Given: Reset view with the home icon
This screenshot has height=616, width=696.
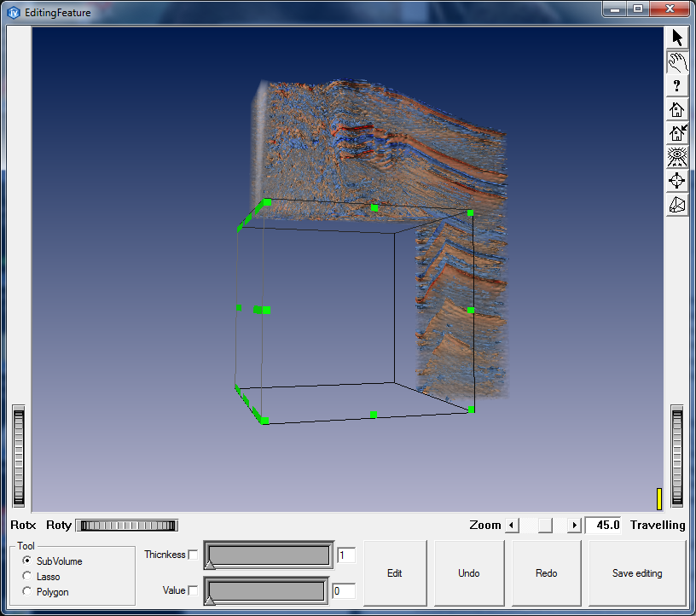Looking at the screenshot, I should pos(677,109).
